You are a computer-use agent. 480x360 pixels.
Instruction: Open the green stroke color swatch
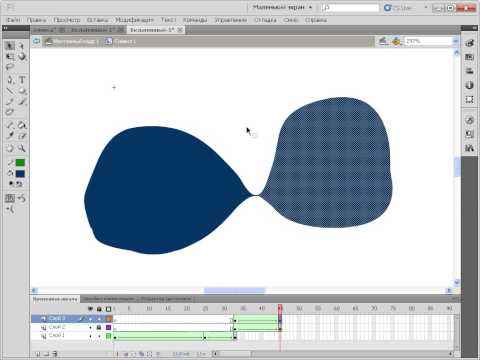point(20,163)
